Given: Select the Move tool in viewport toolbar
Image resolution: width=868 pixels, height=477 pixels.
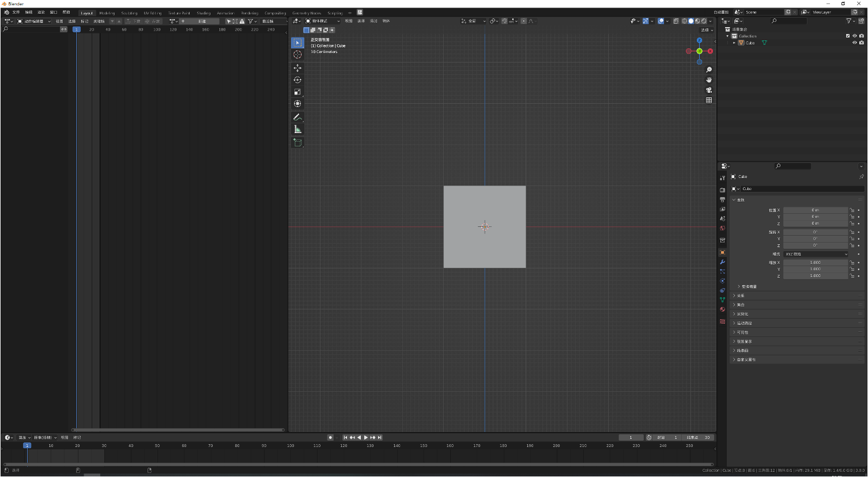Looking at the screenshot, I should (x=297, y=68).
